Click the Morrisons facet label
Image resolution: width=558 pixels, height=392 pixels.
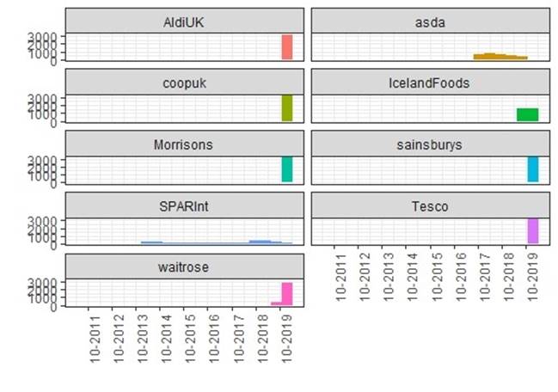point(184,144)
